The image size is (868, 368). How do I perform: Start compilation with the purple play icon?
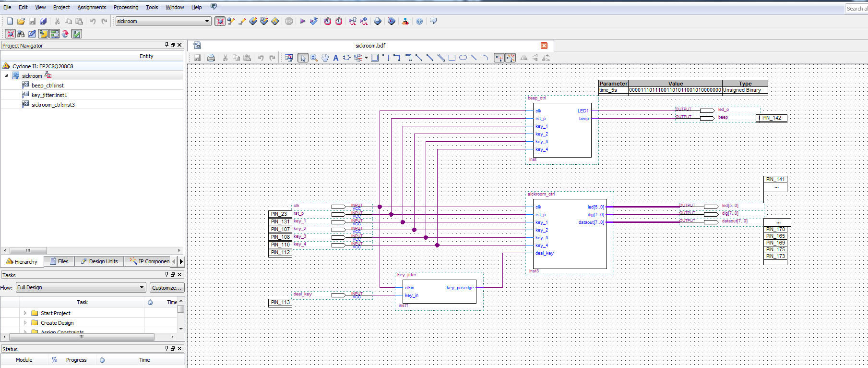[x=302, y=21]
